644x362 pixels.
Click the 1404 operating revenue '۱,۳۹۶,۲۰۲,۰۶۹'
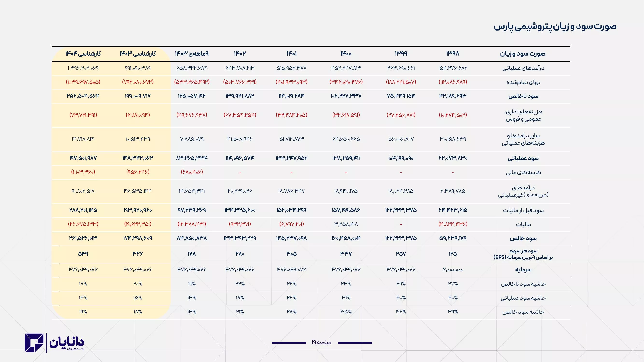pos(83,68)
